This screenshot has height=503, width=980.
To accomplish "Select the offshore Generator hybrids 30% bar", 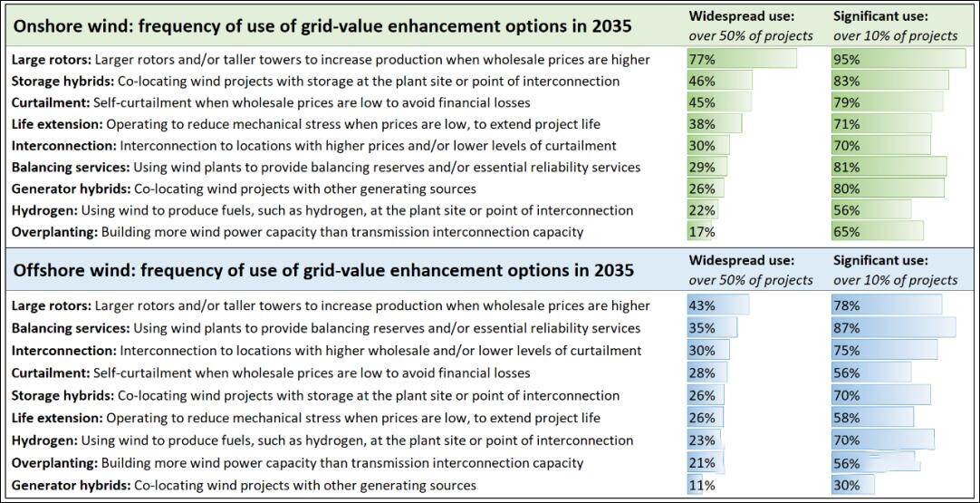I will pos(853,486).
